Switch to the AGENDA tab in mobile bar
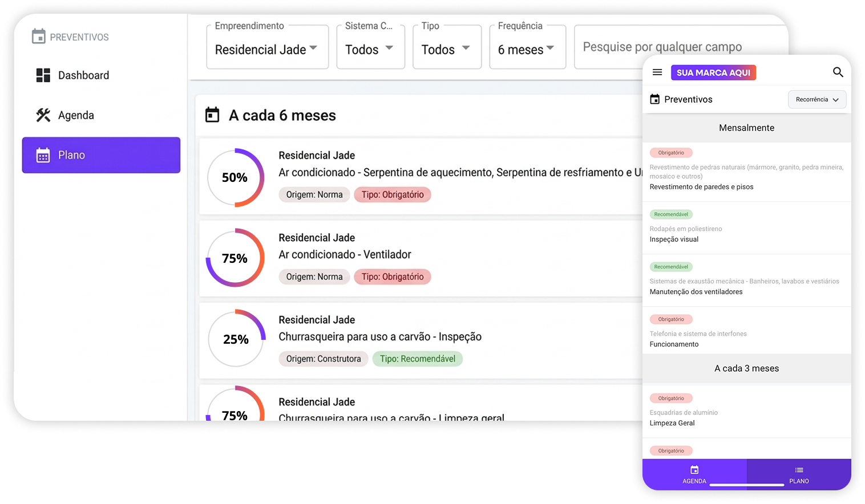This screenshot has width=865, height=504. click(694, 474)
